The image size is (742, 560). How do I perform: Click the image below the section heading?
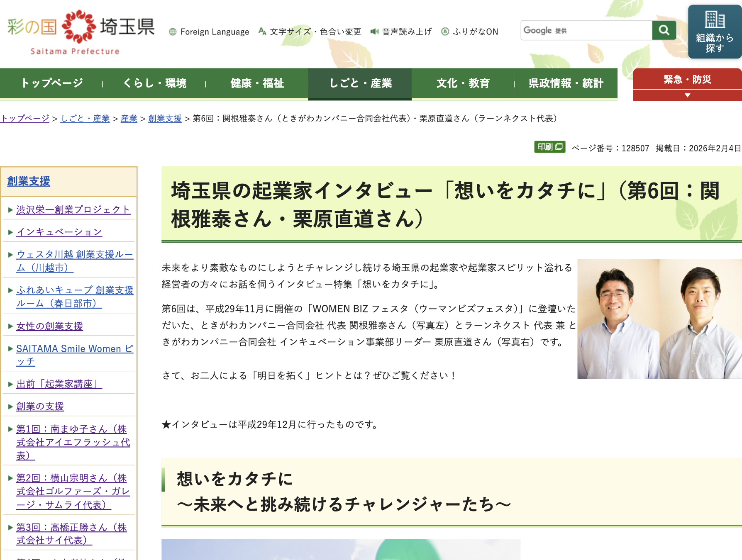(x=341, y=549)
